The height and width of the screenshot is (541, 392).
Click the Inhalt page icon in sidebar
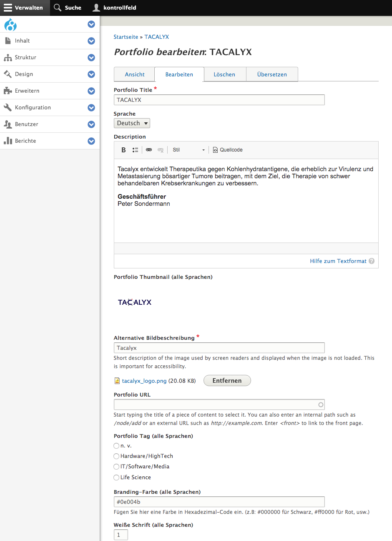coord(8,40)
